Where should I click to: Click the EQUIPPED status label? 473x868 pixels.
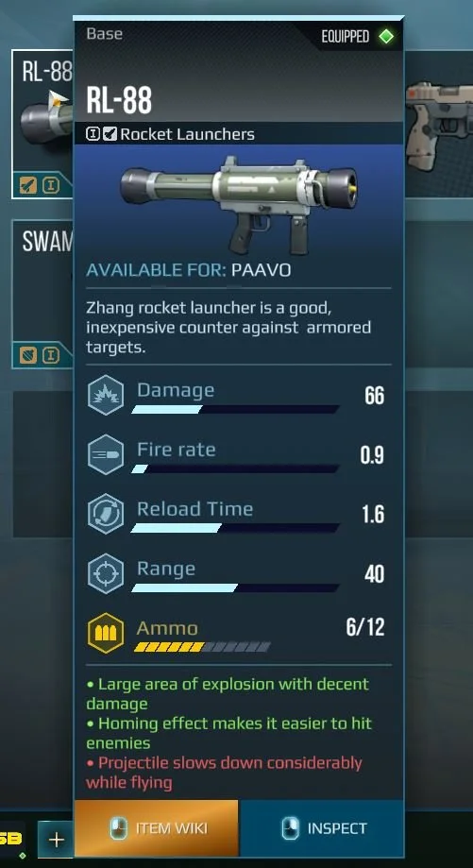coord(346,37)
